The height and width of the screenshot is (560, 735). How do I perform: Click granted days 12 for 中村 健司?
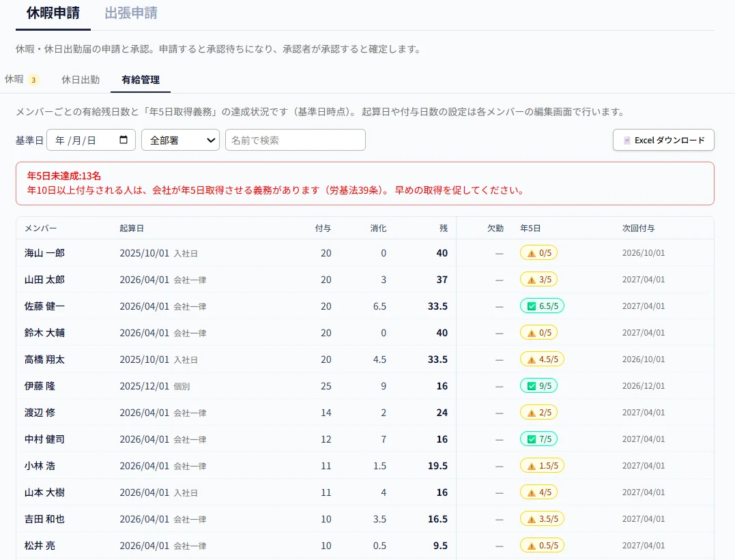coord(326,439)
